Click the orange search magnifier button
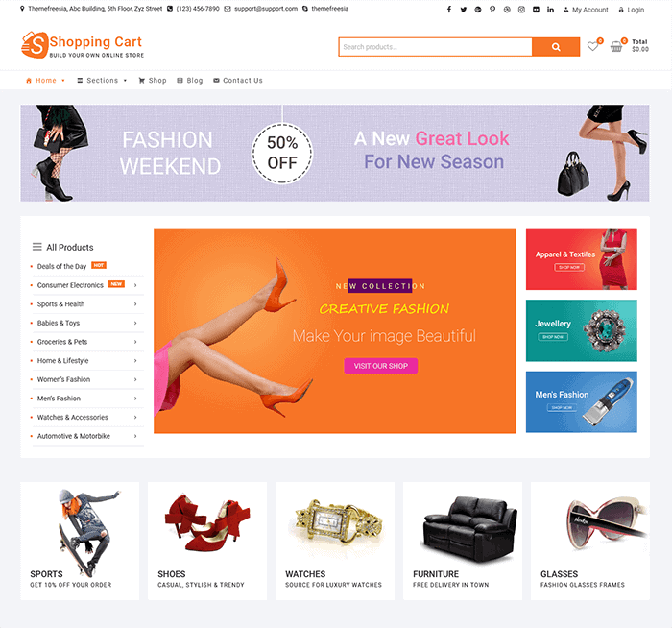The height and width of the screenshot is (628, 672). (x=556, y=47)
